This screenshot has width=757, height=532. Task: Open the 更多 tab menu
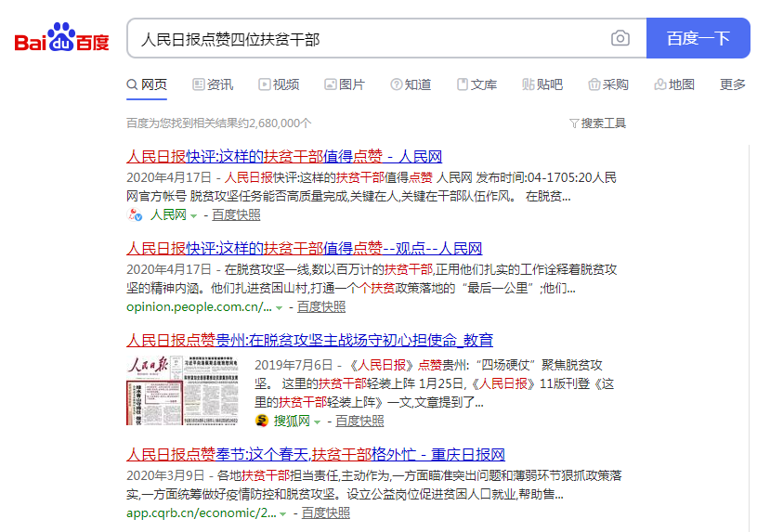(x=732, y=85)
